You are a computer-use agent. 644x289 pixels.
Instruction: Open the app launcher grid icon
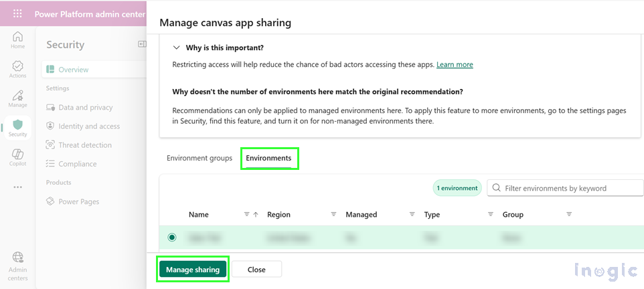point(17,14)
